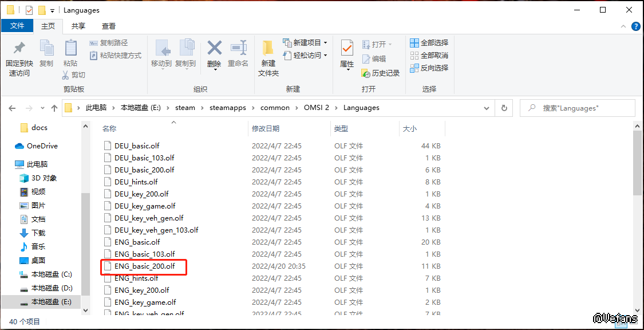Viewport: 644px width, 330px height.
Task: Select the DEU_hints.olf file
Action: coord(131,182)
